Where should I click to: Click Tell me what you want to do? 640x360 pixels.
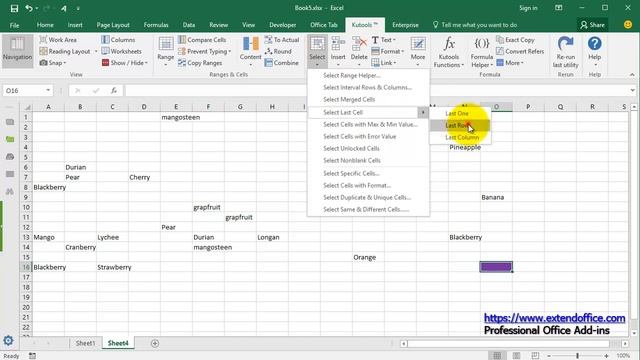475,25
